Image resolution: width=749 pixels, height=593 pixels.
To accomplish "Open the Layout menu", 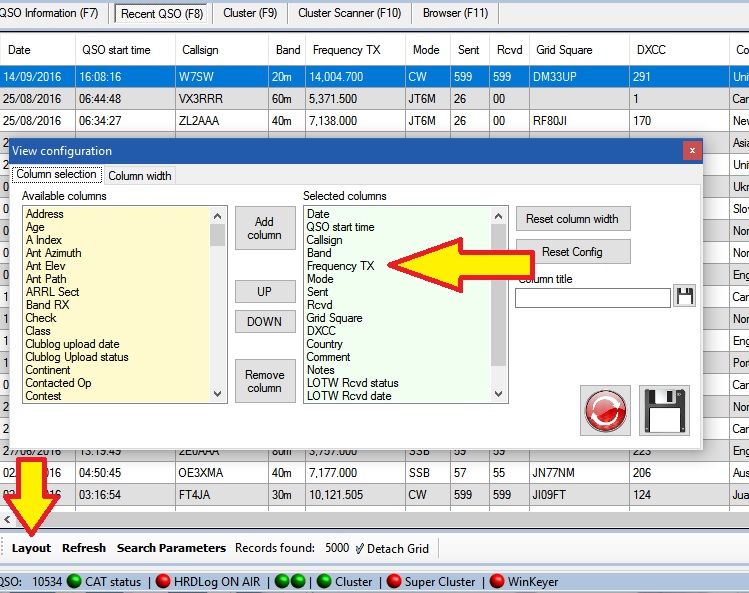I will pos(32,548).
